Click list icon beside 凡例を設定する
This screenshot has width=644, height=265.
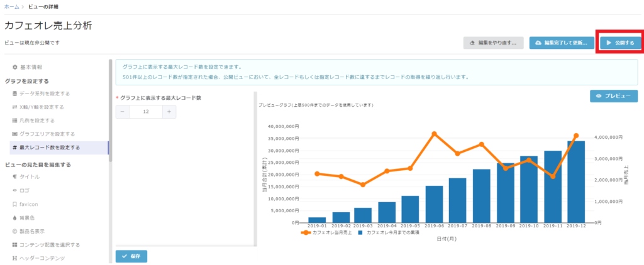(15, 121)
